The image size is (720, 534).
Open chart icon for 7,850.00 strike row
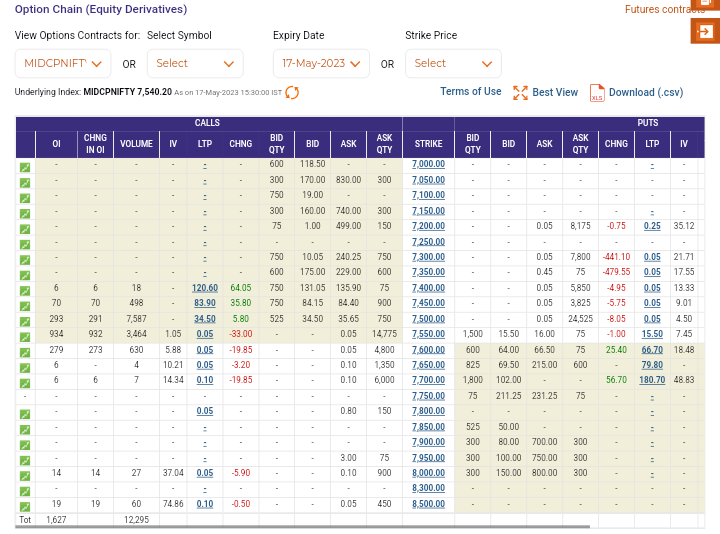tap(25, 430)
